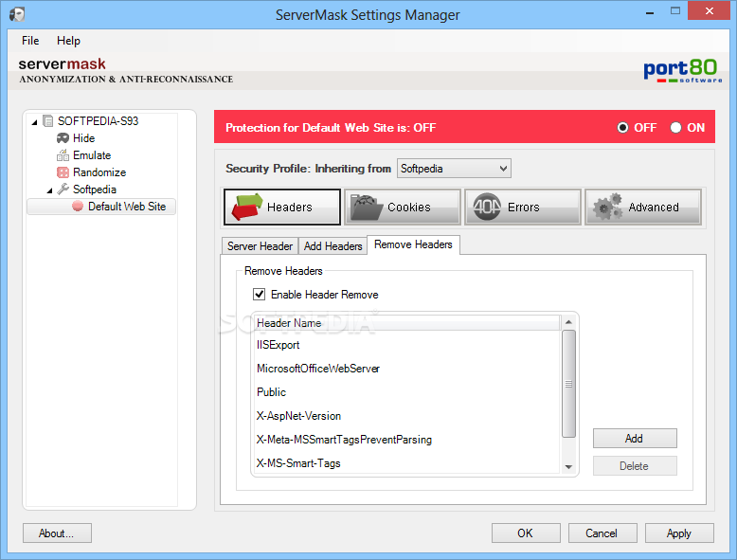This screenshot has height=560, width=737.
Task: Select the X-MS-Smart-Tags header row
Action: 407,463
